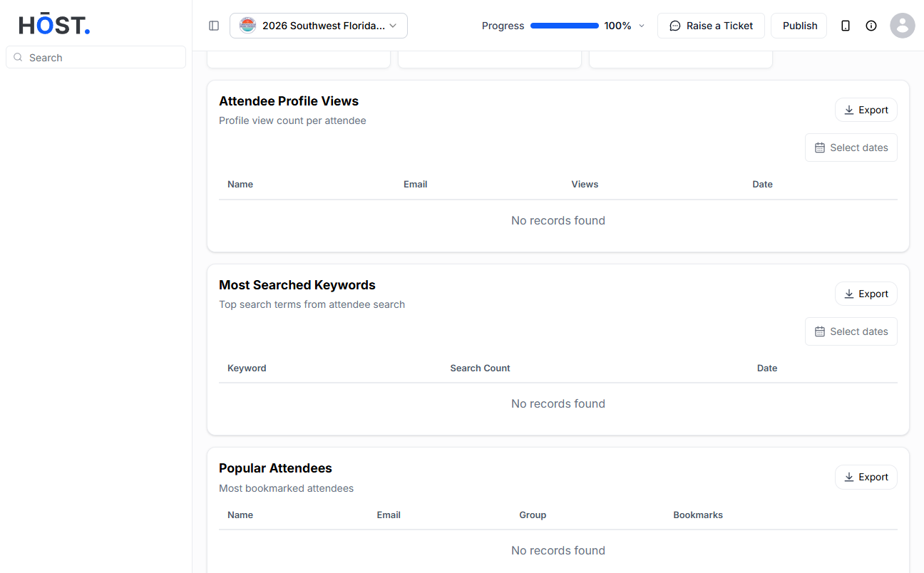The width and height of the screenshot is (924, 573).
Task: Click the Attendee Profile Views heading
Action: 289,101
